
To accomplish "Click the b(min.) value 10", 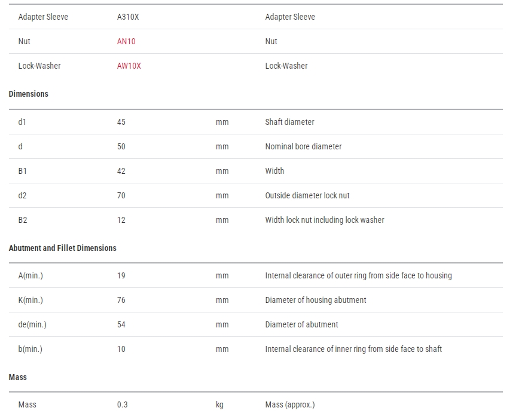I will 121,349.
